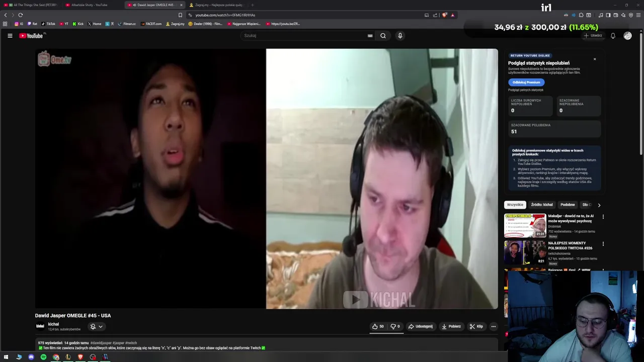Open the kichal channel avatar
Viewport: 644px width, 362px height.
click(x=40, y=326)
